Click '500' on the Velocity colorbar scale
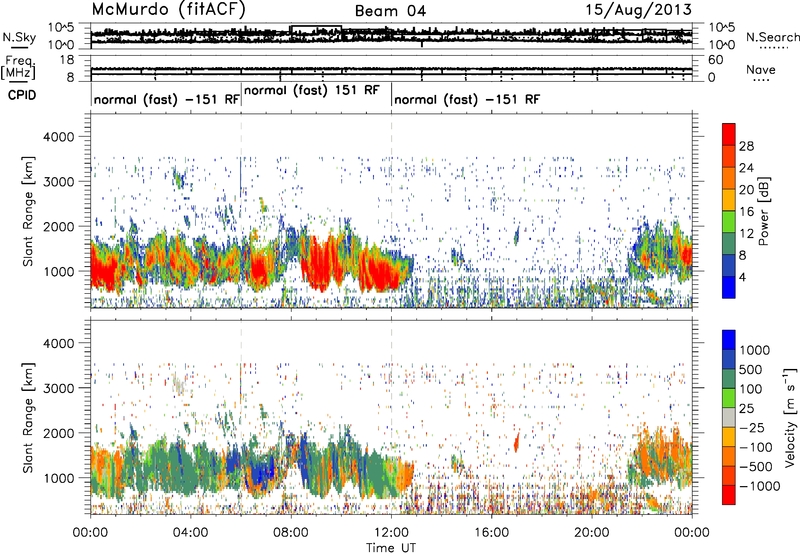This screenshot has width=800, height=554. [750, 369]
